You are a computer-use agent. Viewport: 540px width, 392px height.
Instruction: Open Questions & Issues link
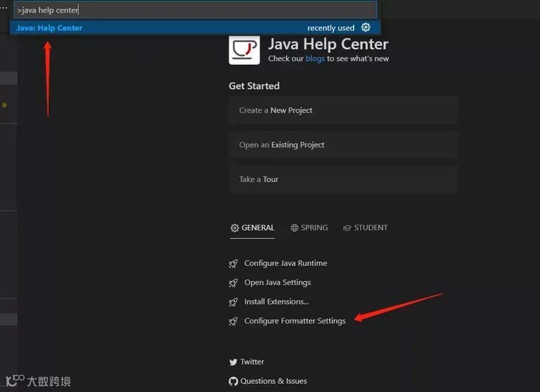(x=274, y=381)
